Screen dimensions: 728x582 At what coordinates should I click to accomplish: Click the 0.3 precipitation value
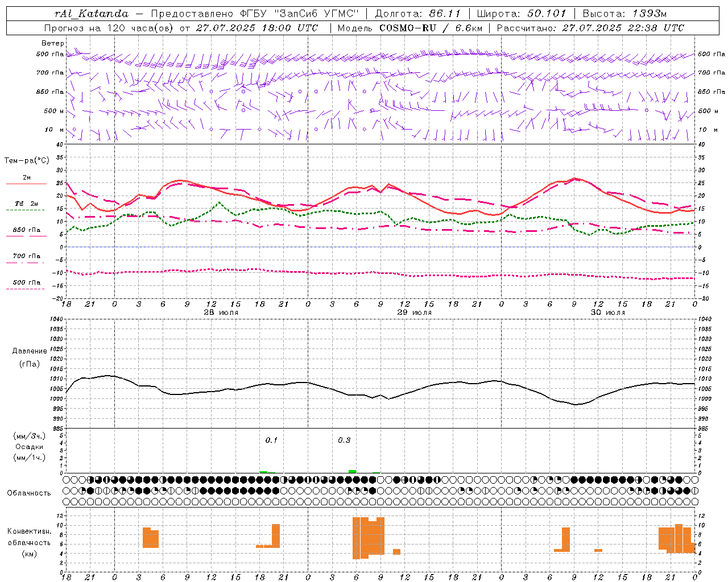[x=344, y=440]
